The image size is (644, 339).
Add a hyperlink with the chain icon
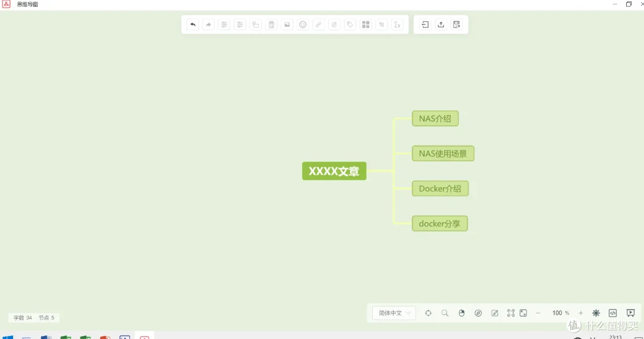[x=318, y=24]
